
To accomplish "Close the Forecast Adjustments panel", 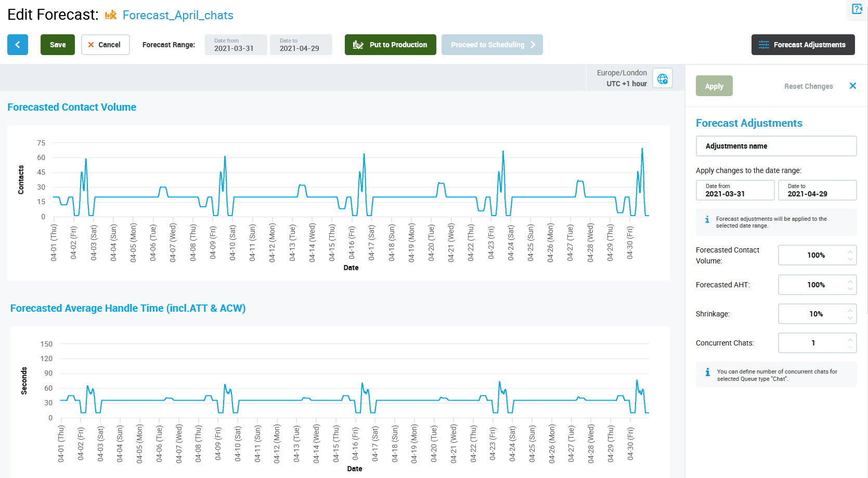I will [x=852, y=86].
